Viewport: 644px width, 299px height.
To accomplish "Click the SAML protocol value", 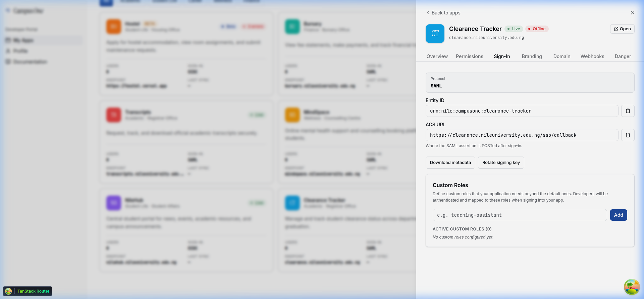I will [x=436, y=86].
